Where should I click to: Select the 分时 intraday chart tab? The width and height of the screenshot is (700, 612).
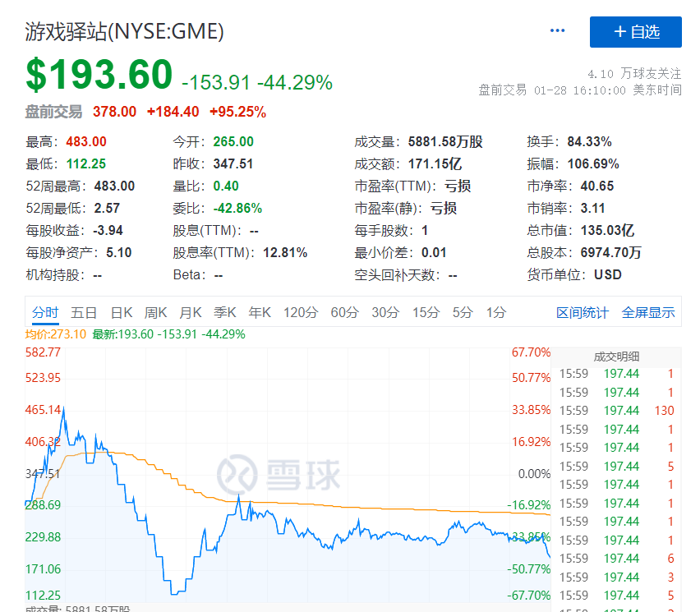[46, 313]
